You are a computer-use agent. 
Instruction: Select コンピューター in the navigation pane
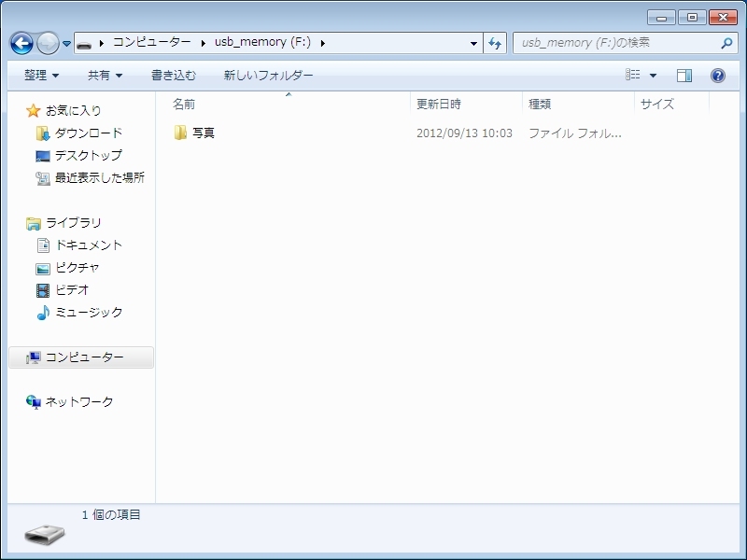tap(84, 357)
